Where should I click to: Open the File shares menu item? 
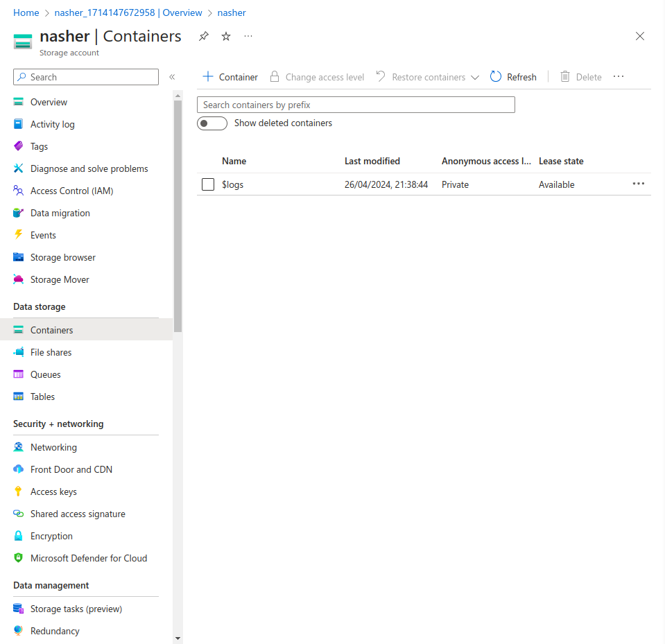(x=51, y=352)
